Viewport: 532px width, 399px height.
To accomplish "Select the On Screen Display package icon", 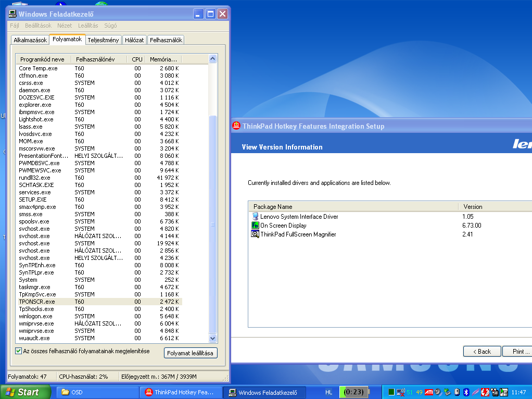I will coord(255,225).
